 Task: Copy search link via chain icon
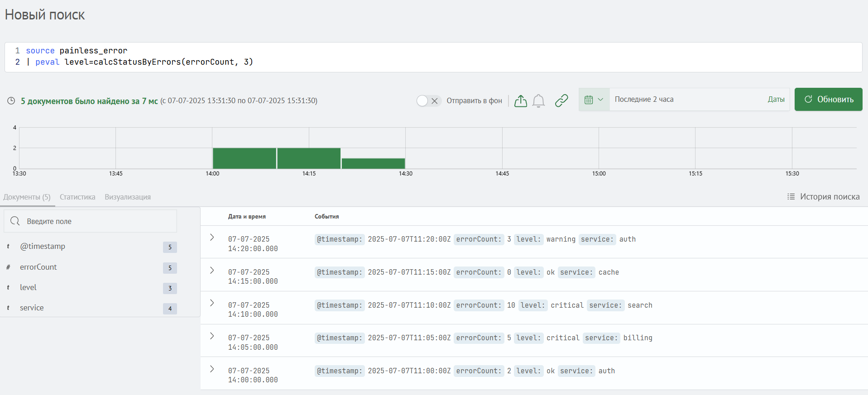[x=561, y=100]
